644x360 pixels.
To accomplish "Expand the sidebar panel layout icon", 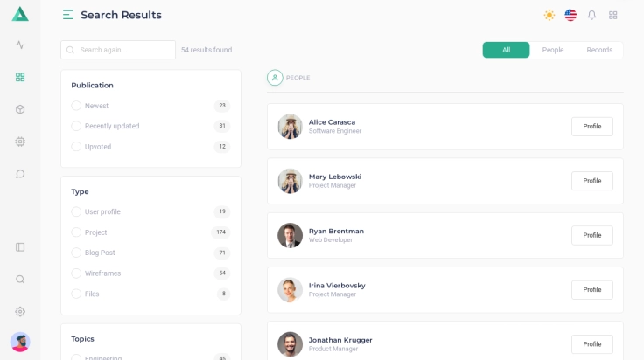I will tap(20, 247).
